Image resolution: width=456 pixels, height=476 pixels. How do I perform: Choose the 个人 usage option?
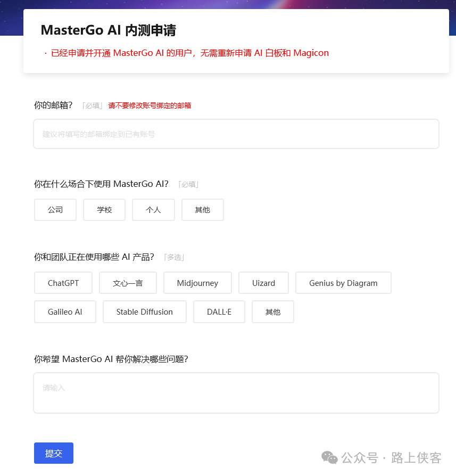click(154, 210)
